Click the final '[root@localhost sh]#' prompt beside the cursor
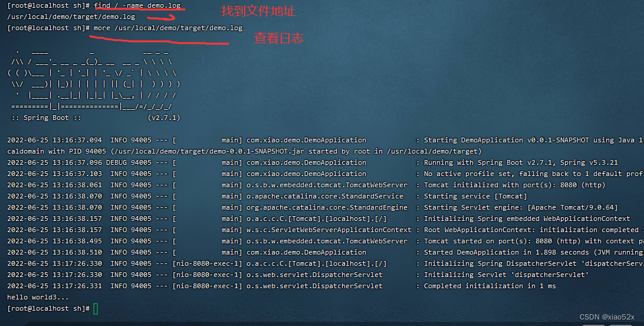The width and height of the screenshot is (644, 326). (48, 308)
